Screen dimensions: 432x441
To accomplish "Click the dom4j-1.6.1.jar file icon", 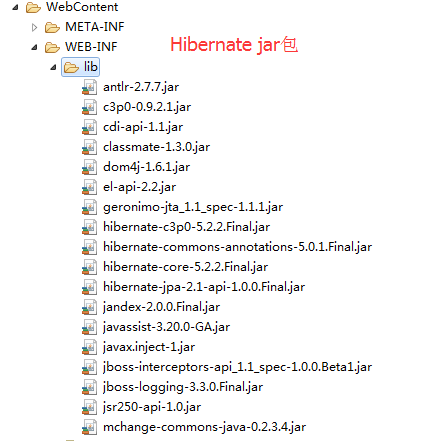I will click(x=89, y=167).
